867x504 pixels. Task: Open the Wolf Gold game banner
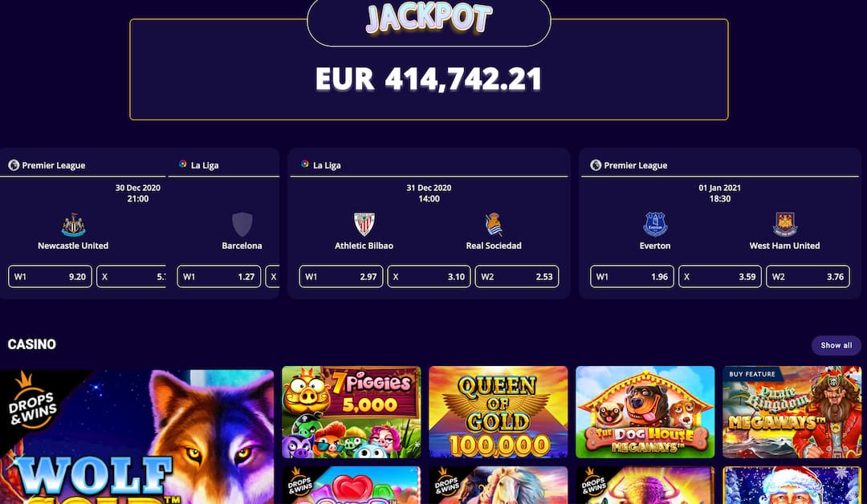[136, 437]
